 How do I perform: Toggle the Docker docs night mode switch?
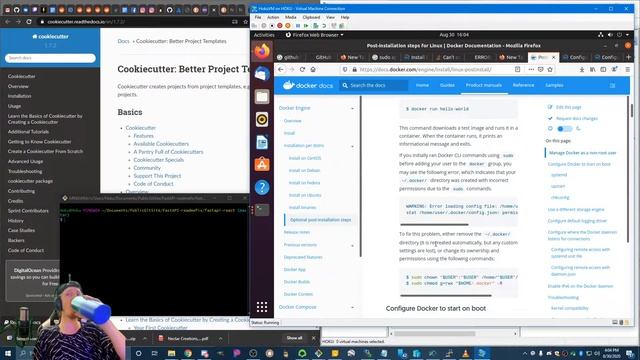[x=565, y=129]
